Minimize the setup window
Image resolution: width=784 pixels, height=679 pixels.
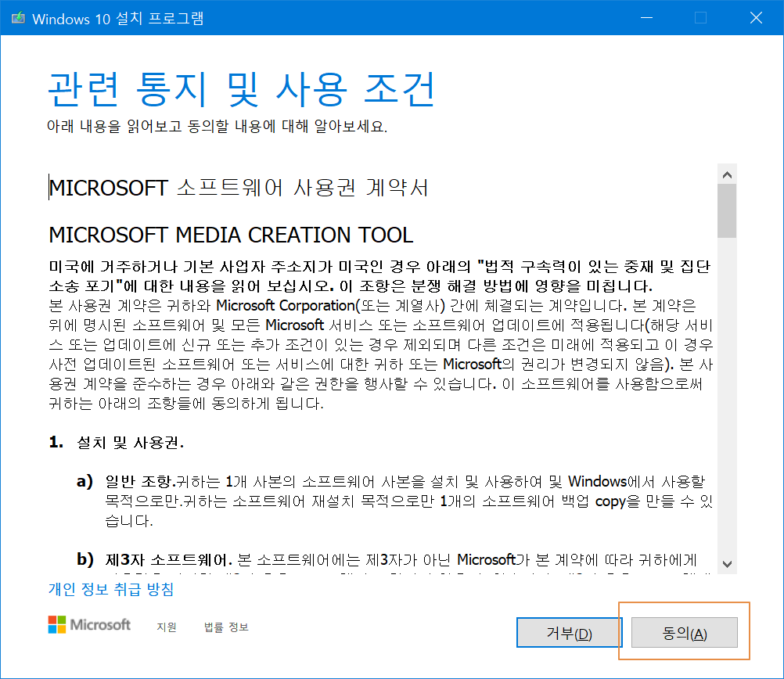pyautogui.click(x=646, y=18)
